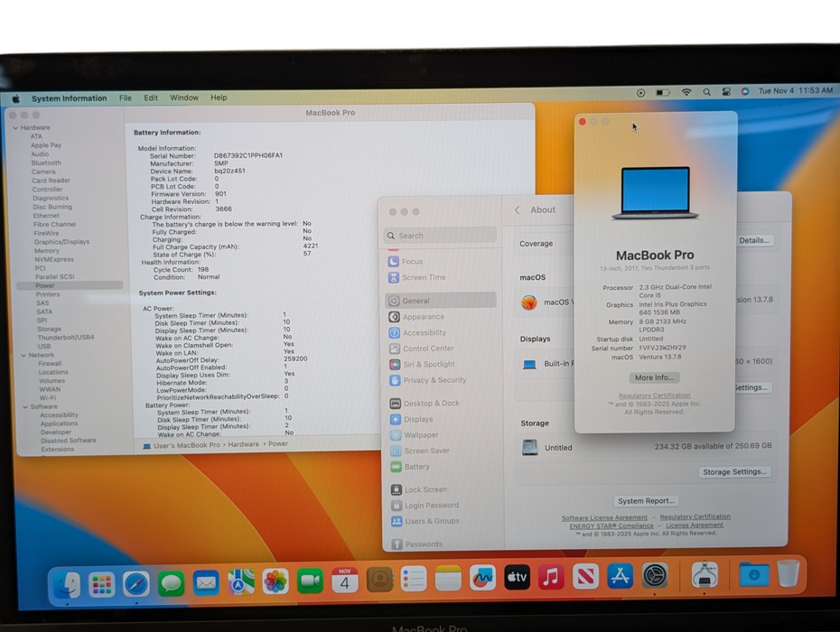
Task: Launch FaceTime from the Dock
Action: tap(310, 581)
